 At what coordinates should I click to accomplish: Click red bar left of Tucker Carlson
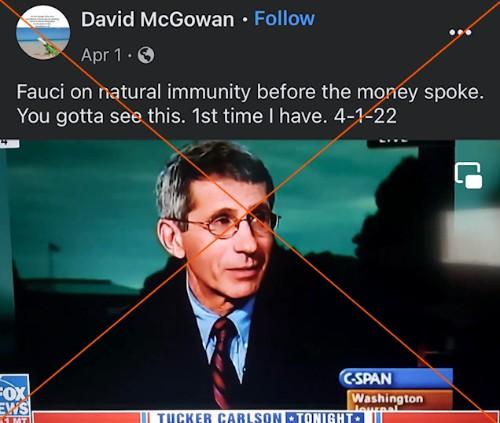click(x=86, y=417)
